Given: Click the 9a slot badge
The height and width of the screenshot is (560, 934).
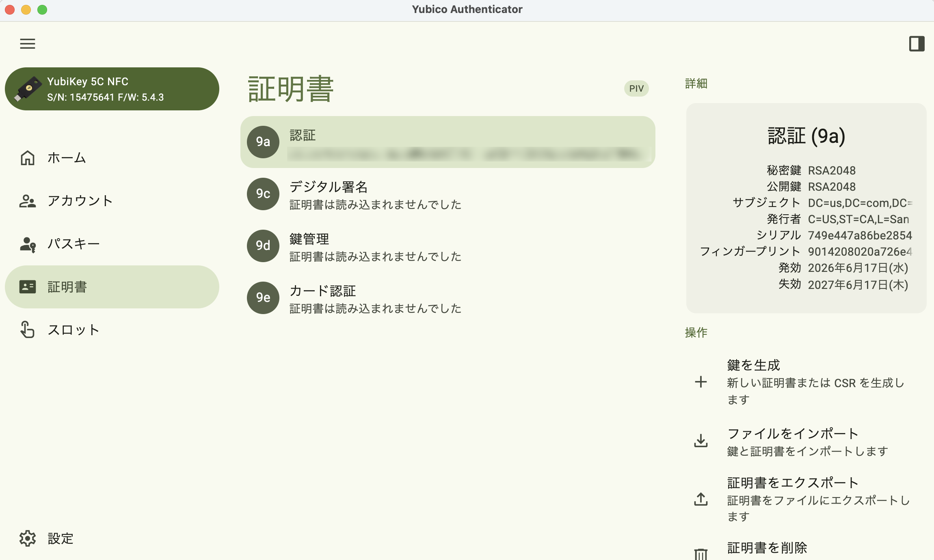Looking at the screenshot, I should (263, 142).
